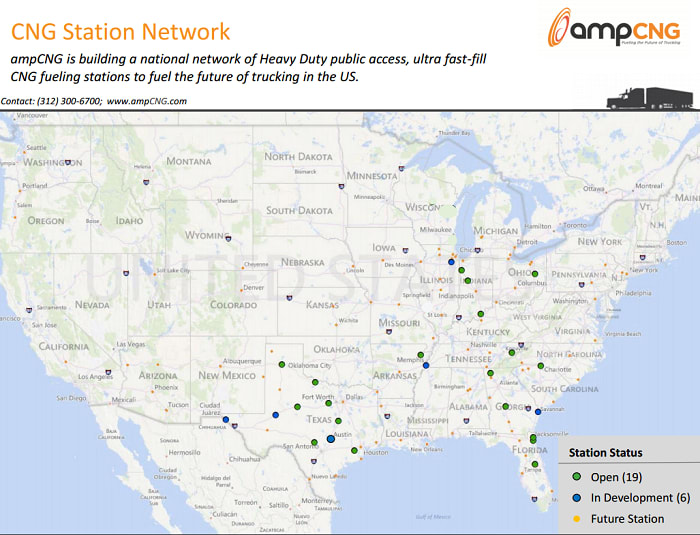Click the 'In Development (6)' legend label

point(640,497)
